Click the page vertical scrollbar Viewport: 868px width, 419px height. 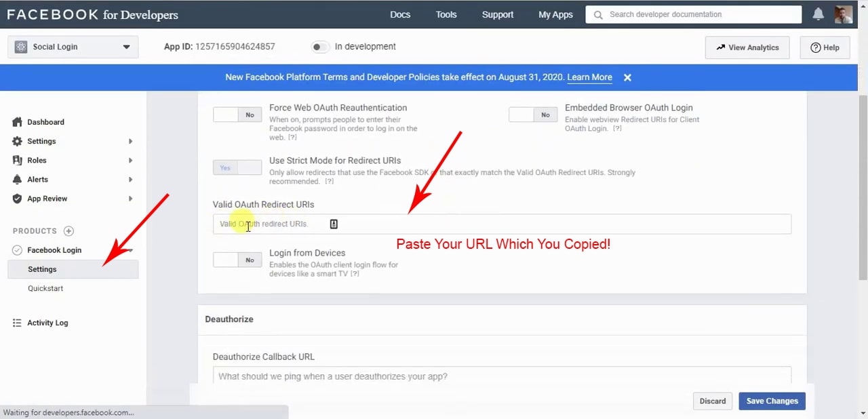pos(863,186)
